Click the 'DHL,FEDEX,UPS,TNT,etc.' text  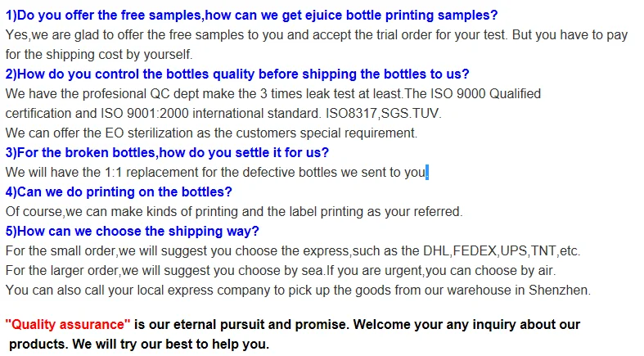coord(516,250)
